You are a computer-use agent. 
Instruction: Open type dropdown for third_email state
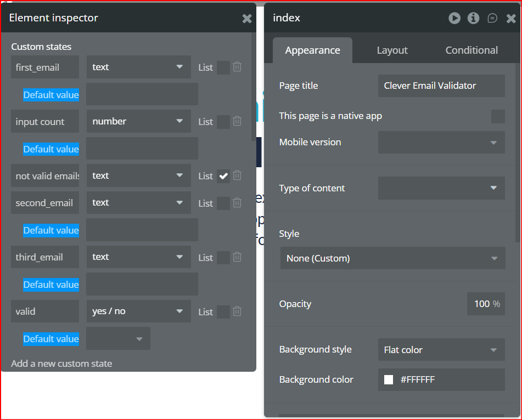(x=139, y=257)
